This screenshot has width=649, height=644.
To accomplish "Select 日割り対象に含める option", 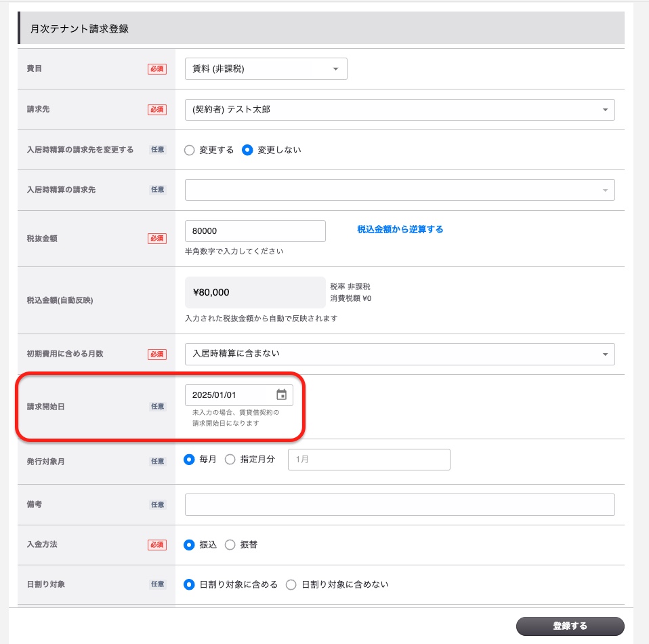I will coord(189,584).
